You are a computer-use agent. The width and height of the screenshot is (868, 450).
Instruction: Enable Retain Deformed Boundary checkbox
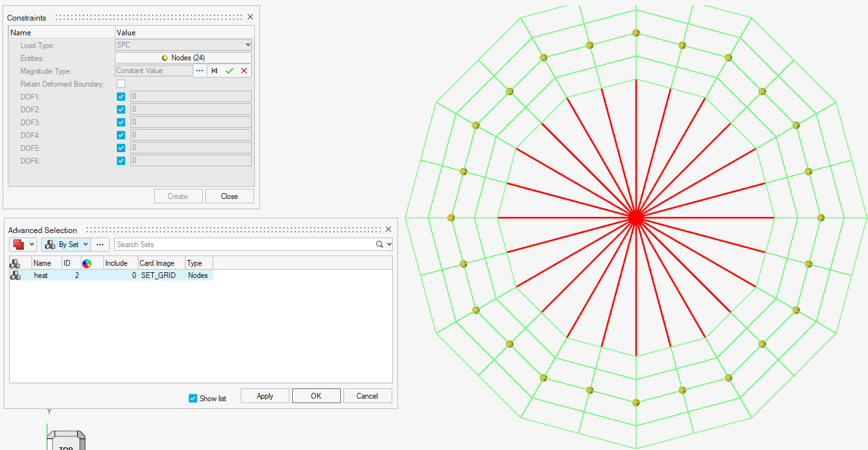(121, 84)
